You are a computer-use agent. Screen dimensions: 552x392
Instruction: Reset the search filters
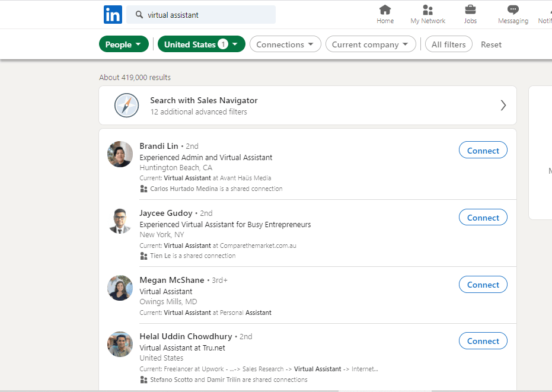491,44
